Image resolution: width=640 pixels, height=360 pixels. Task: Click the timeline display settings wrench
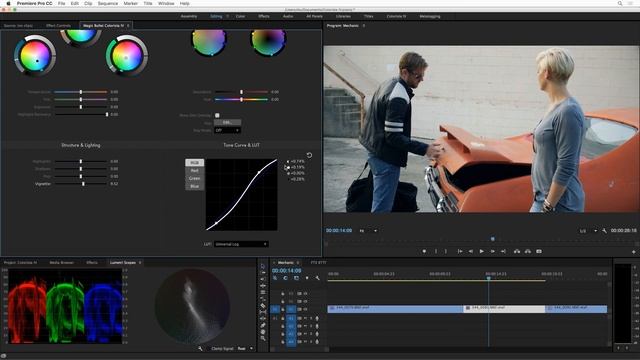[x=317, y=278]
